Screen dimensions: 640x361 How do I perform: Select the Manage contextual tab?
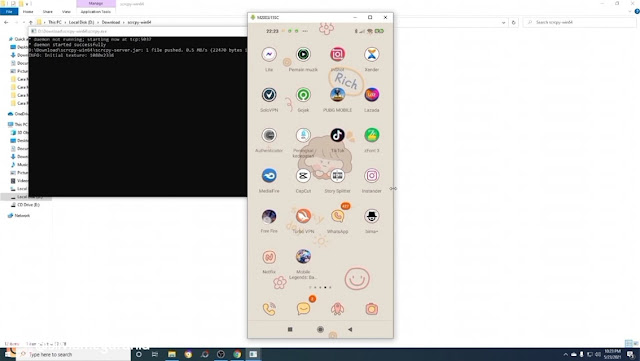[96, 3]
